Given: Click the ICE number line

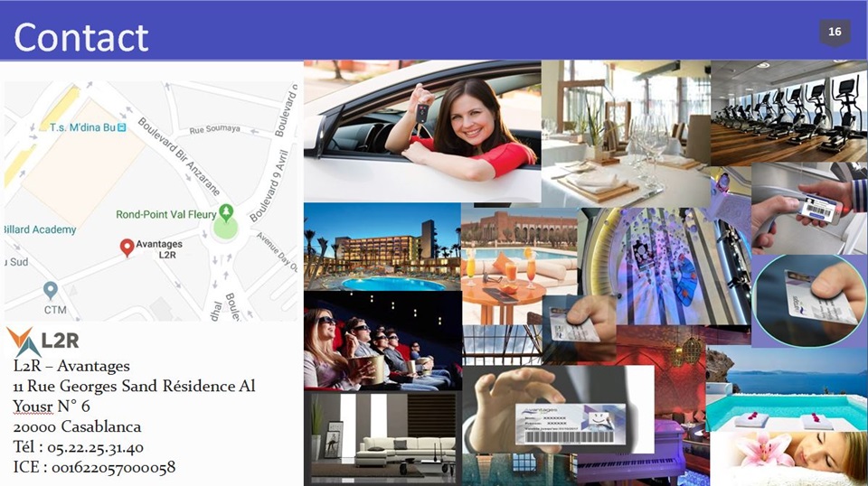Looking at the screenshot, I should coord(94,467).
